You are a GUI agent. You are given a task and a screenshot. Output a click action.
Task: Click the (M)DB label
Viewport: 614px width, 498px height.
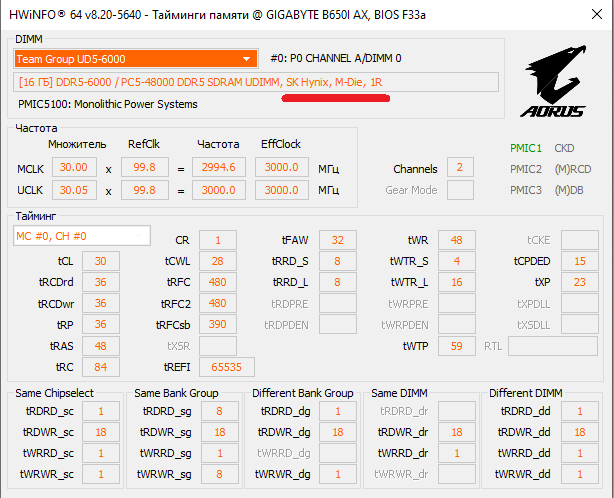pyautogui.click(x=569, y=190)
